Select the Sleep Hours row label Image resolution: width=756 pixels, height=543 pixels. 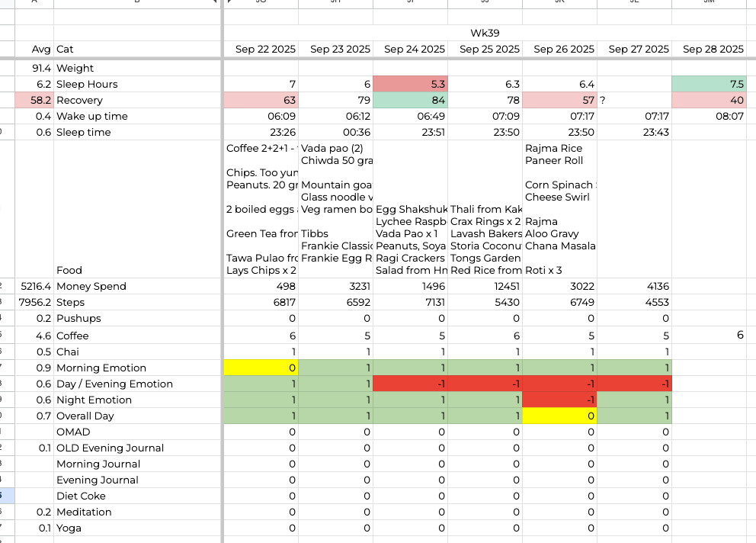[137, 84]
